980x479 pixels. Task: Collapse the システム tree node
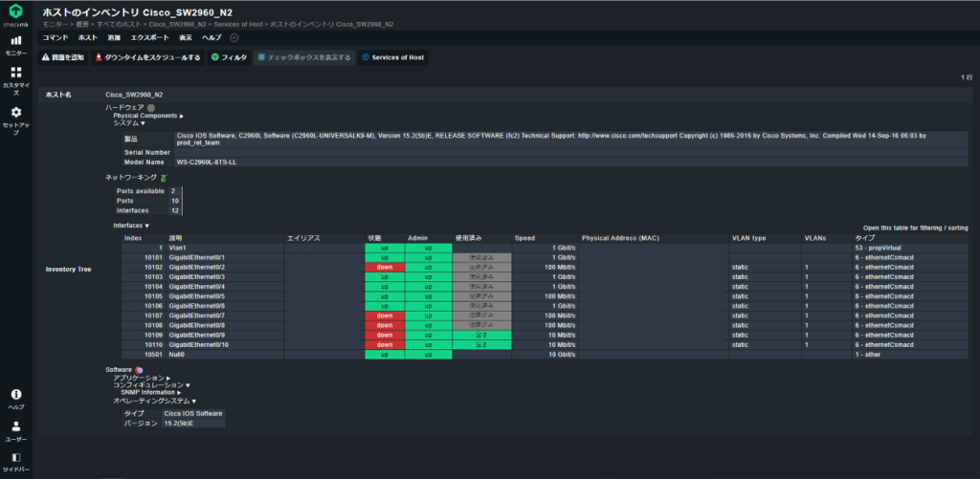129,123
